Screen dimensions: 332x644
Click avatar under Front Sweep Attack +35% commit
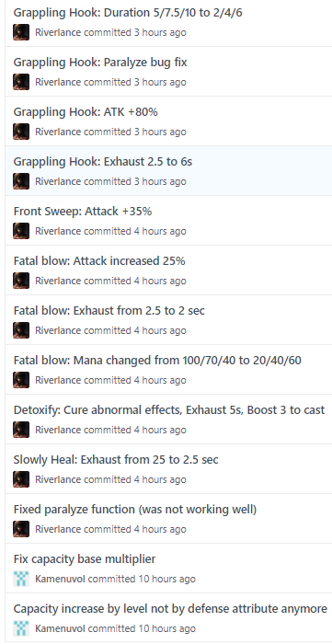pyautogui.click(x=21, y=231)
